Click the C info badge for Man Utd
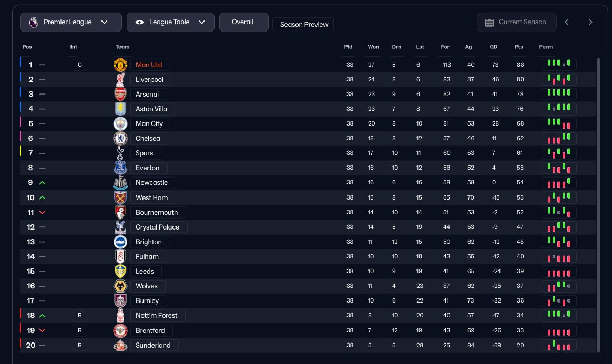This screenshot has width=612, height=364. pyautogui.click(x=80, y=65)
